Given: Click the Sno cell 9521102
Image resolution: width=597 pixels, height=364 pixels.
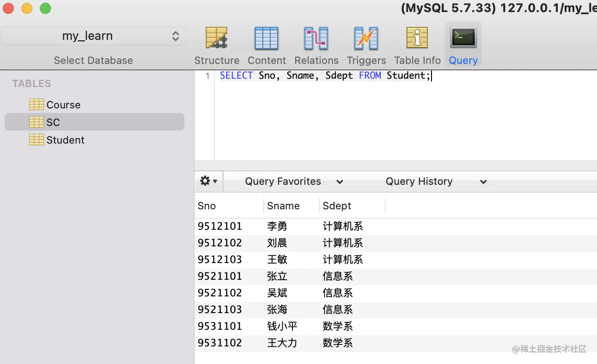Looking at the screenshot, I should click(220, 293).
